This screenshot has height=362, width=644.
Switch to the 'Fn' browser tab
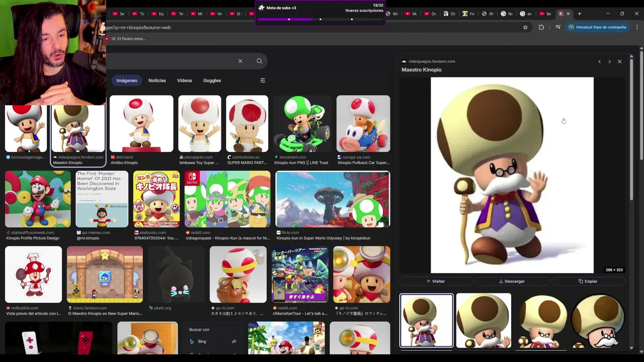click(469, 14)
